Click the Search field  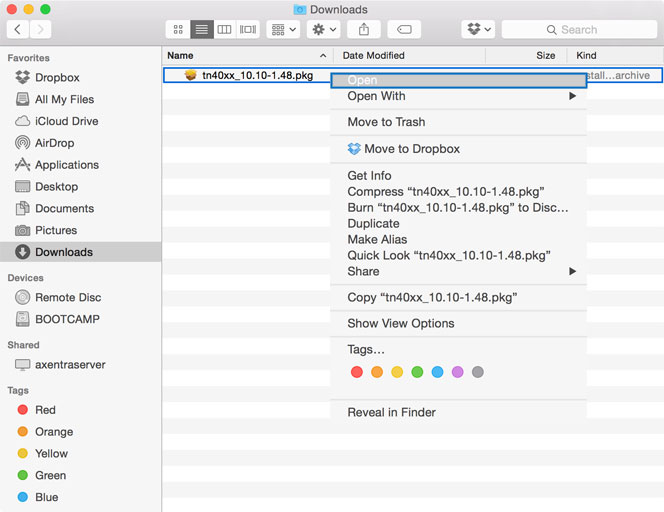578,30
